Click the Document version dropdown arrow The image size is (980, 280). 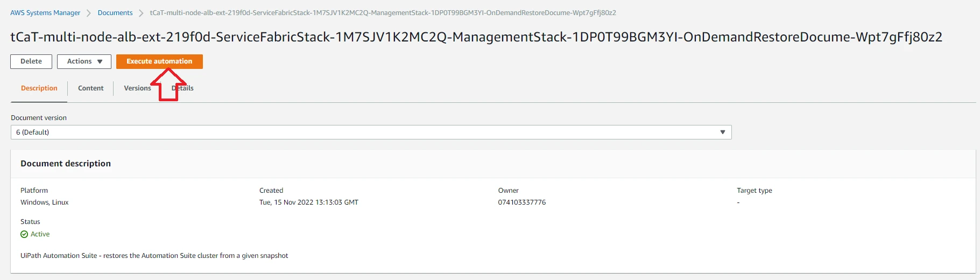pos(723,132)
